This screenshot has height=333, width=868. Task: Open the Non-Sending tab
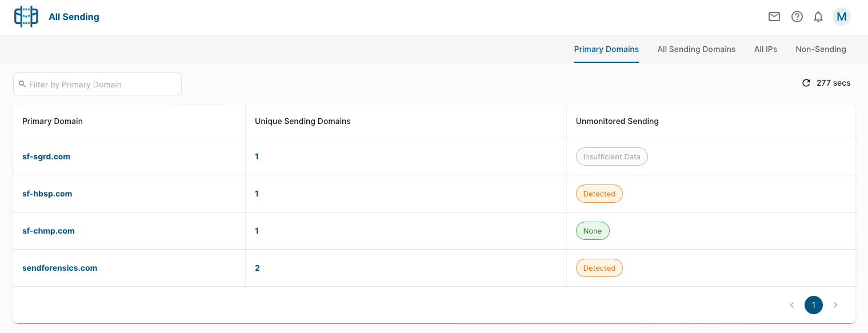click(x=821, y=49)
